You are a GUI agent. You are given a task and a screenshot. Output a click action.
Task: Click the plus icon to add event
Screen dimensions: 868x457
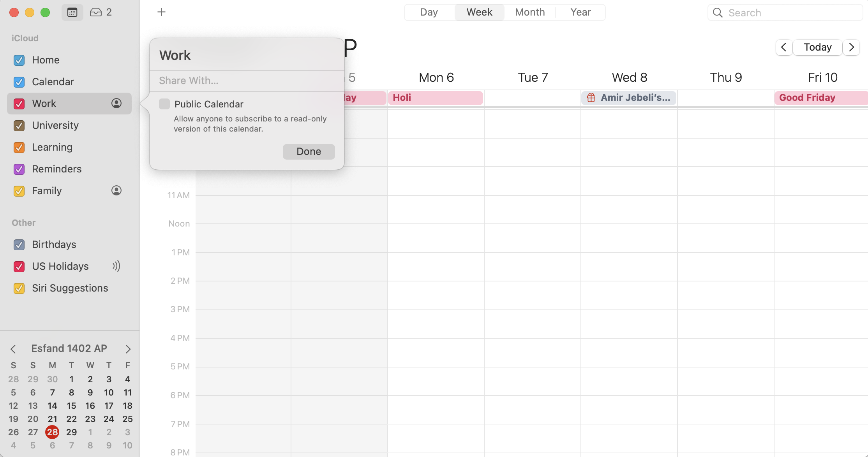161,12
